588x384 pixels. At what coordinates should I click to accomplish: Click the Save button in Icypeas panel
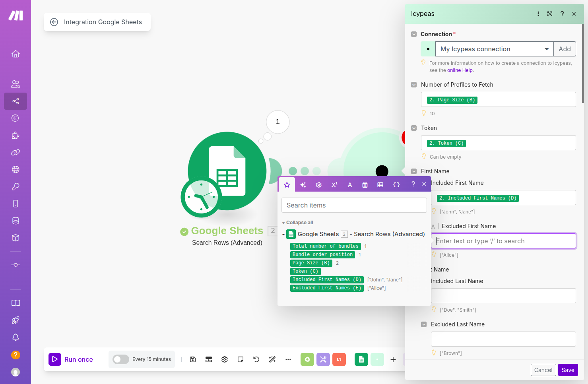tap(568, 370)
